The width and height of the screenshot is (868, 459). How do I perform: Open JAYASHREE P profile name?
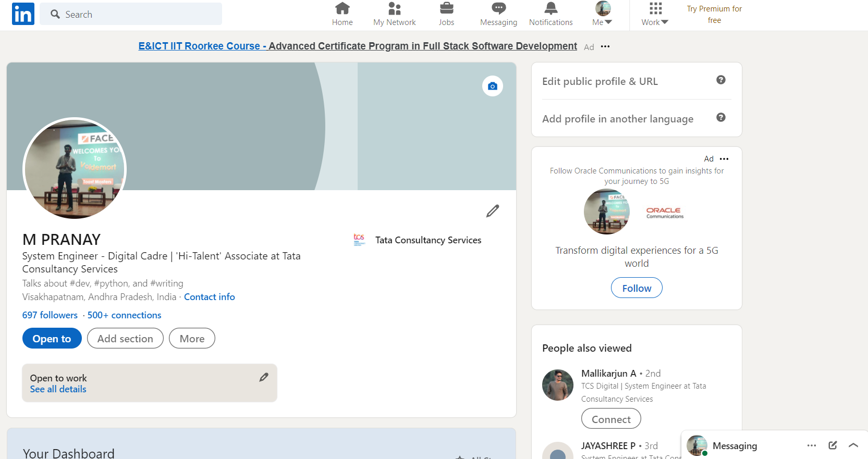pos(608,446)
